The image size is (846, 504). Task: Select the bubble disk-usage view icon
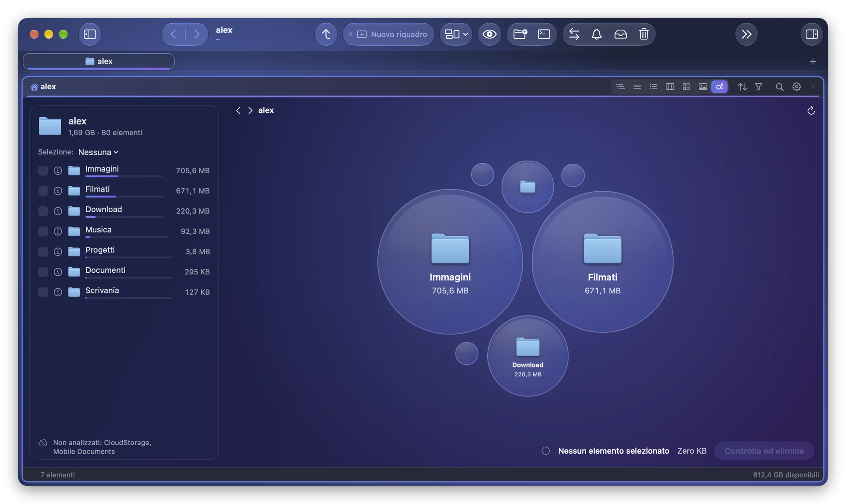tap(719, 87)
